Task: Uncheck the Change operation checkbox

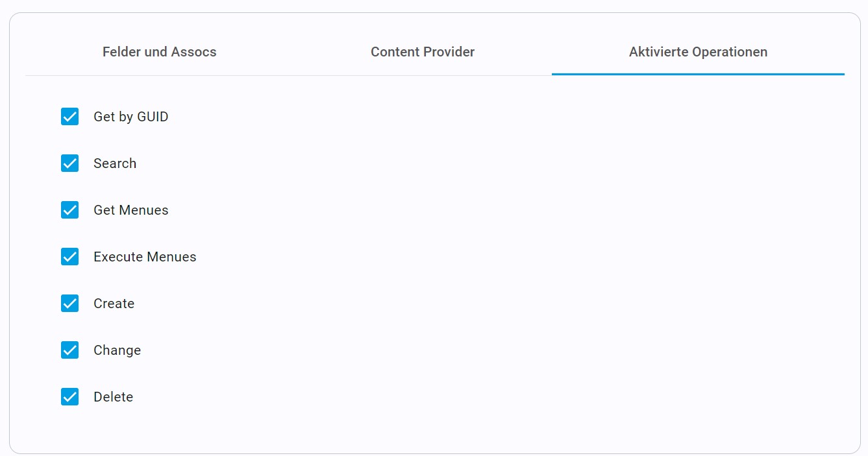Action: pyautogui.click(x=69, y=350)
